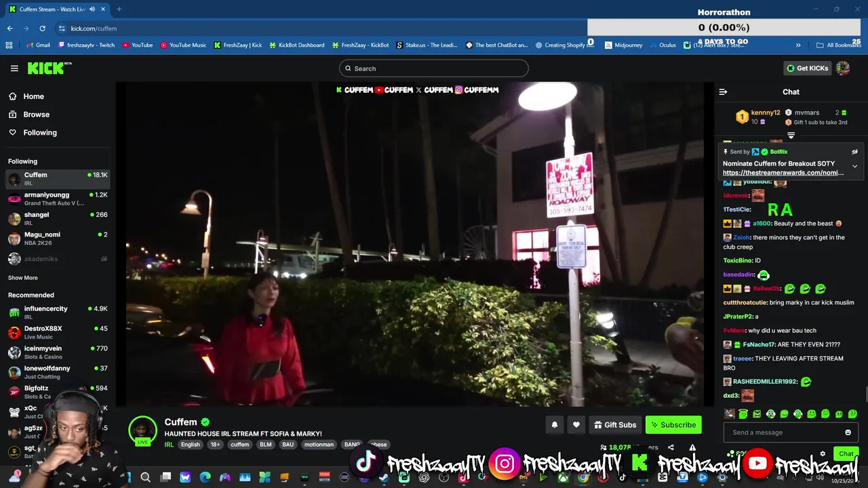
Task: Click the IRL category link
Action: [x=169, y=445]
